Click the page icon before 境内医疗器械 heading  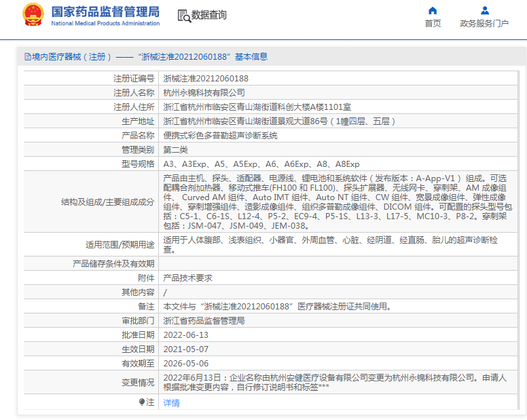click(27, 57)
